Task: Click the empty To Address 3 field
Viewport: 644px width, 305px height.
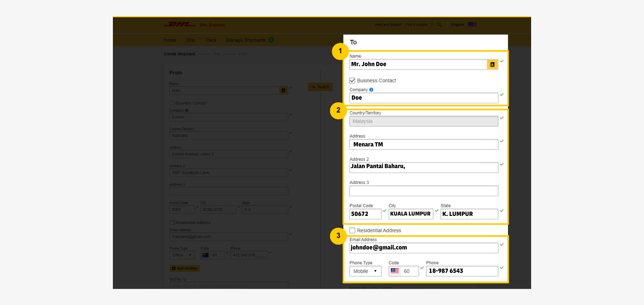Action: 424,191
